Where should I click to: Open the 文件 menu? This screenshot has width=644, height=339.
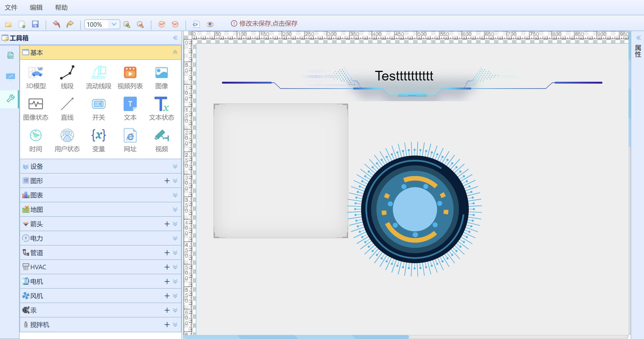coord(13,8)
